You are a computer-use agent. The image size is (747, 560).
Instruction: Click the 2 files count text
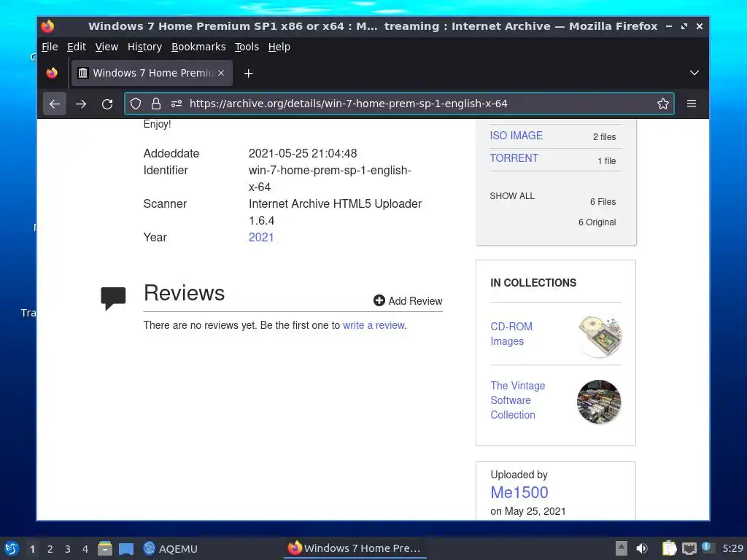pyautogui.click(x=604, y=137)
